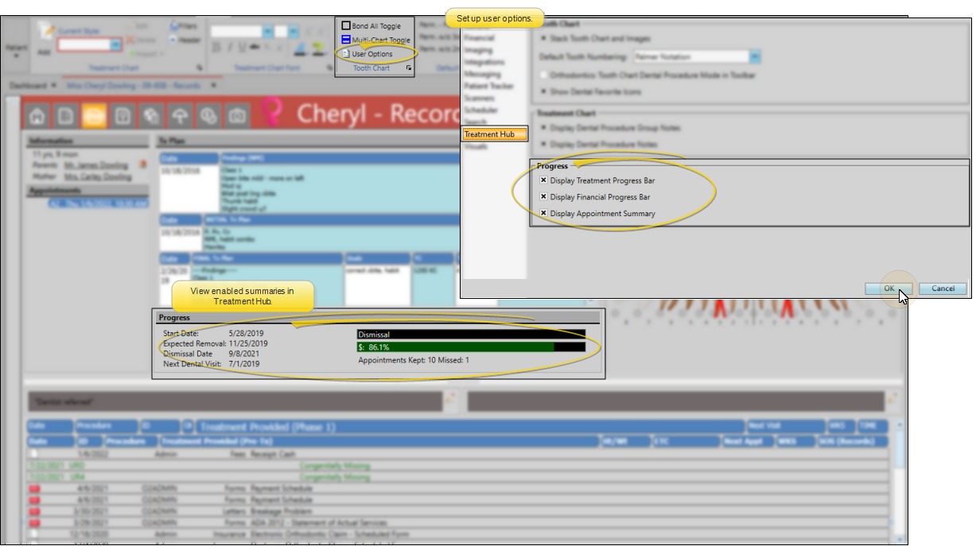Click the Dismissal treatment progress bar
The height and width of the screenshot is (546, 980).
pos(471,335)
